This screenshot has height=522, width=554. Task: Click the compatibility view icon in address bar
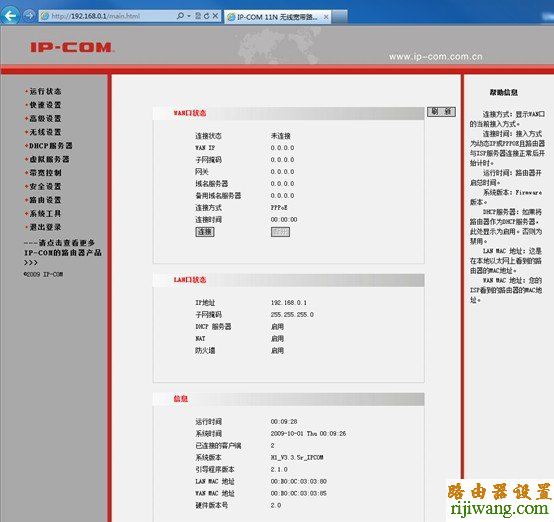[198, 16]
